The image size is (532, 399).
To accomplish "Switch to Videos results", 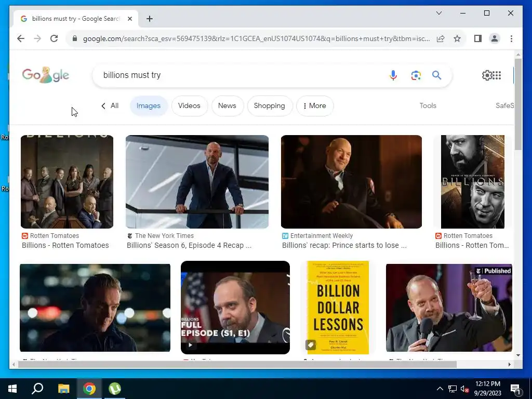I will click(x=189, y=106).
